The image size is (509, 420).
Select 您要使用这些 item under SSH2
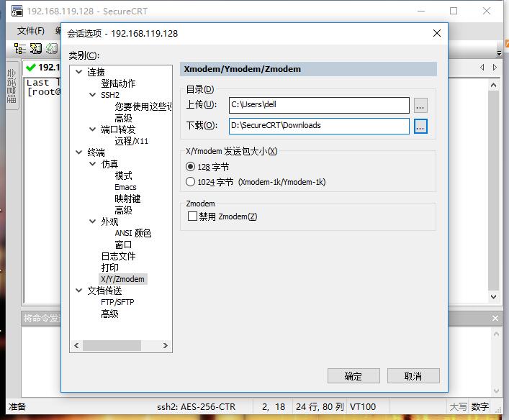click(143, 106)
